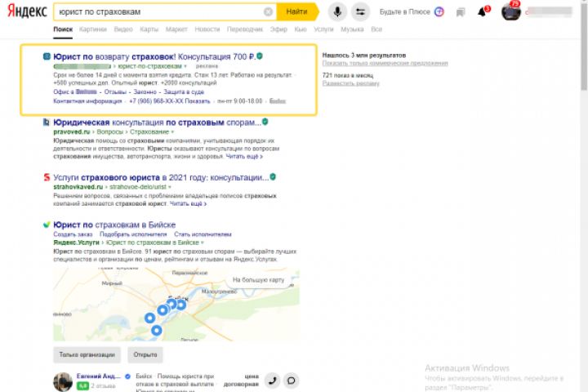Viewport: 588px width, 392px height.
Task: Show phone number via Показать link
Action: (198, 101)
